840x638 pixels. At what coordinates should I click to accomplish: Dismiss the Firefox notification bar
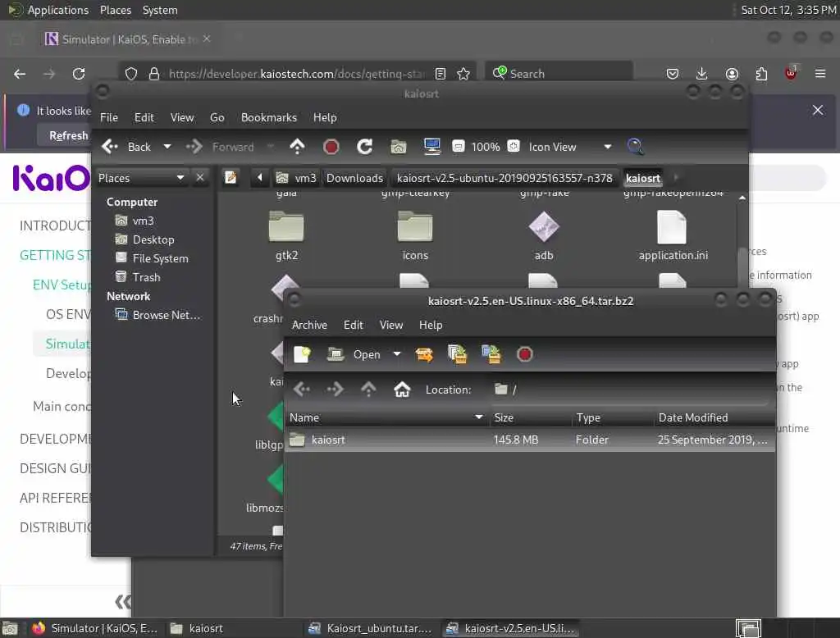(x=818, y=110)
